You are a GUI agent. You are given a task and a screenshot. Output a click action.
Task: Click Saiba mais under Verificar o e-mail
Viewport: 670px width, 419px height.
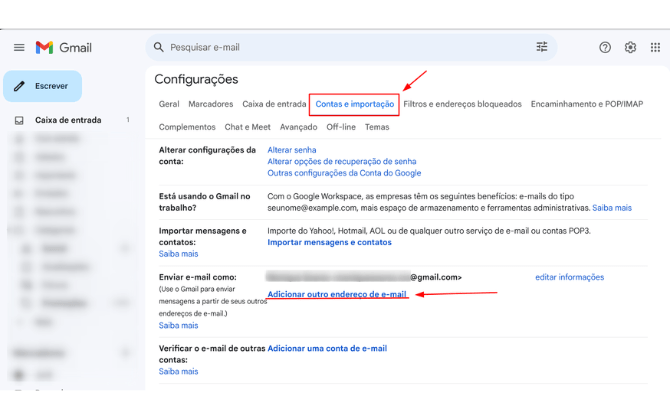tap(179, 372)
